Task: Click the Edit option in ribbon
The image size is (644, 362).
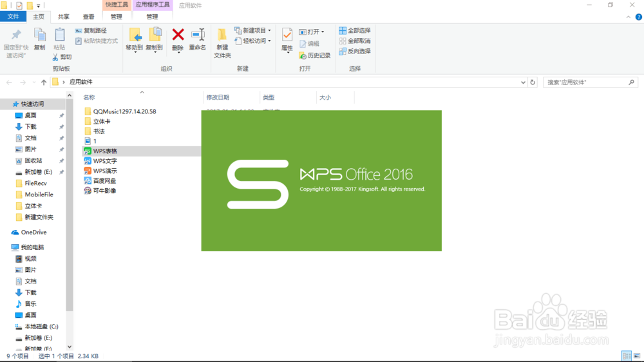Action: [x=309, y=44]
